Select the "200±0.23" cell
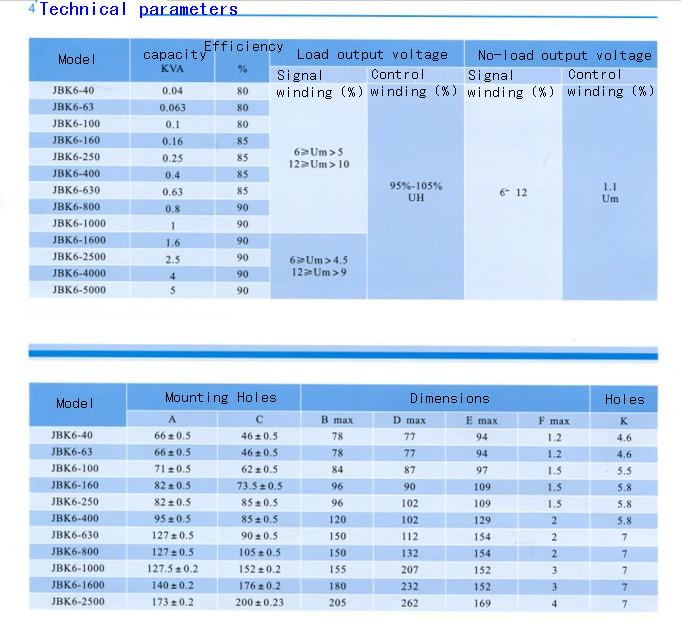Screen dimensions: 681x620 (259, 602)
